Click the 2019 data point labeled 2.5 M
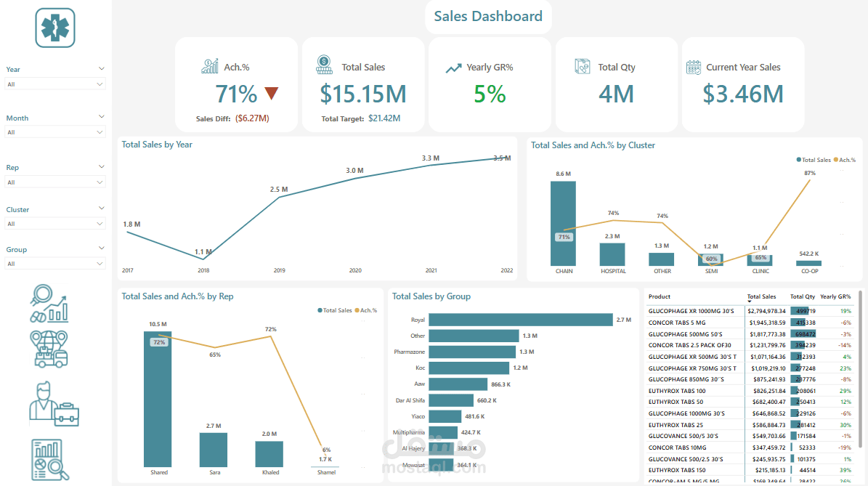This screenshot has width=868, height=486. [x=279, y=197]
